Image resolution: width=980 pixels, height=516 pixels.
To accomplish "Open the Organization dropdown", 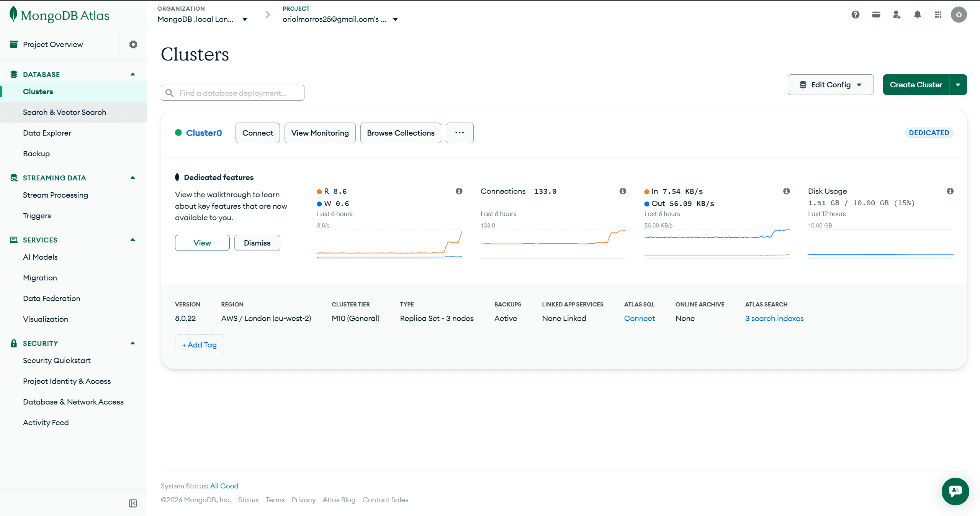I will 202,19.
